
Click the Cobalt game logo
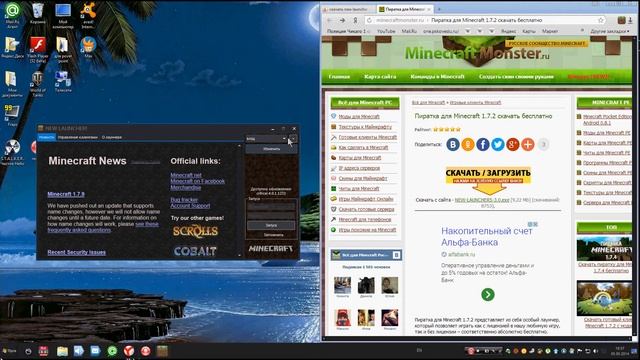(195, 251)
